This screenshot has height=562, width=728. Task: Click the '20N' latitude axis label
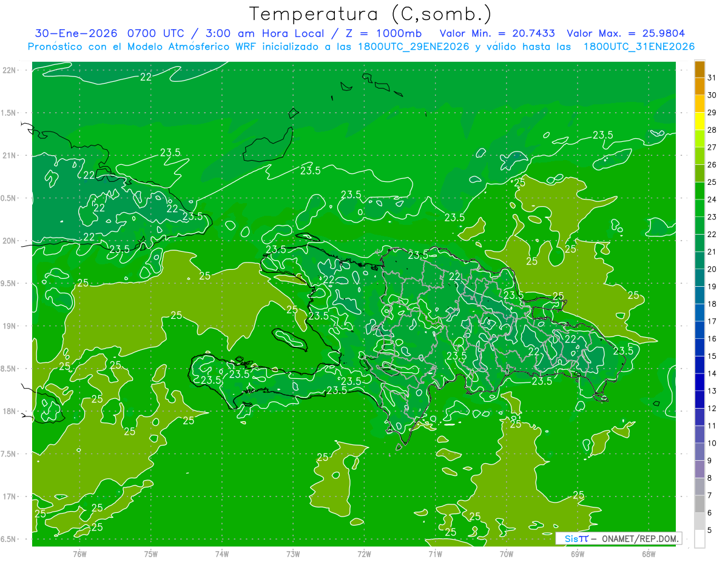[x=9, y=241]
